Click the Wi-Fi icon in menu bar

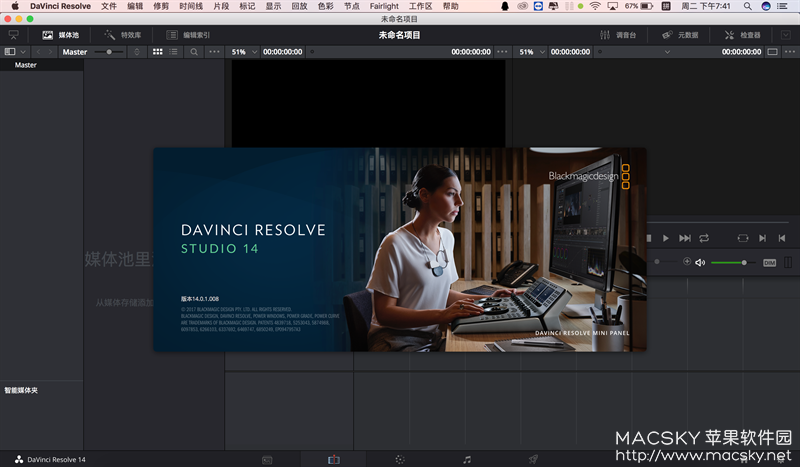595,6
